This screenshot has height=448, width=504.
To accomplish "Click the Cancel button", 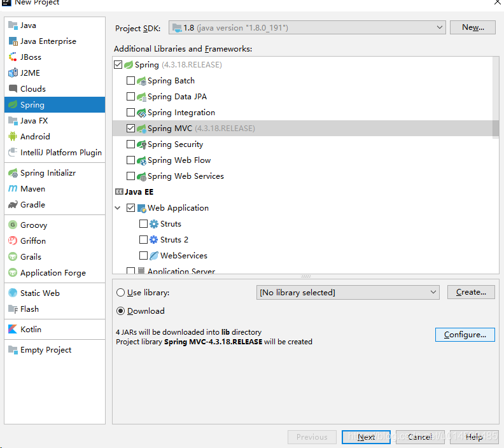I will coord(420,437).
